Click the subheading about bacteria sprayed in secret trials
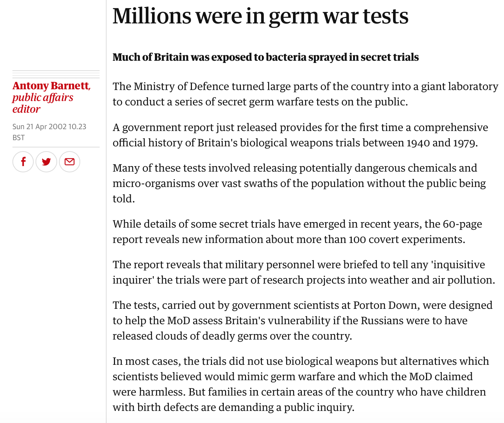The image size is (504, 423). click(x=266, y=57)
